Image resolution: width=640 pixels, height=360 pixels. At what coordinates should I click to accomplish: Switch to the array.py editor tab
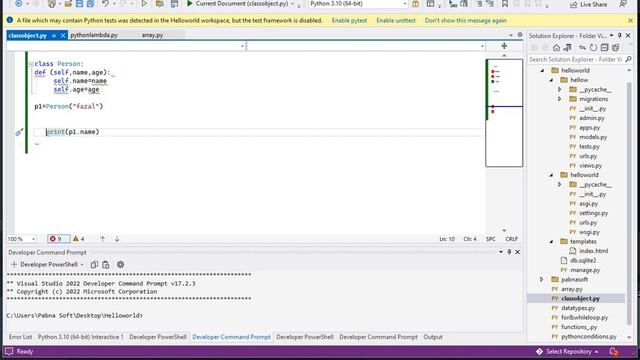pos(152,35)
